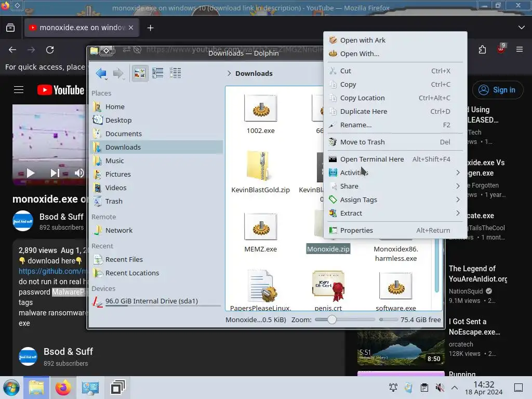Select Rename... in the context menu
Image resolution: width=532 pixels, height=399 pixels.
click(x=395, y=125)
